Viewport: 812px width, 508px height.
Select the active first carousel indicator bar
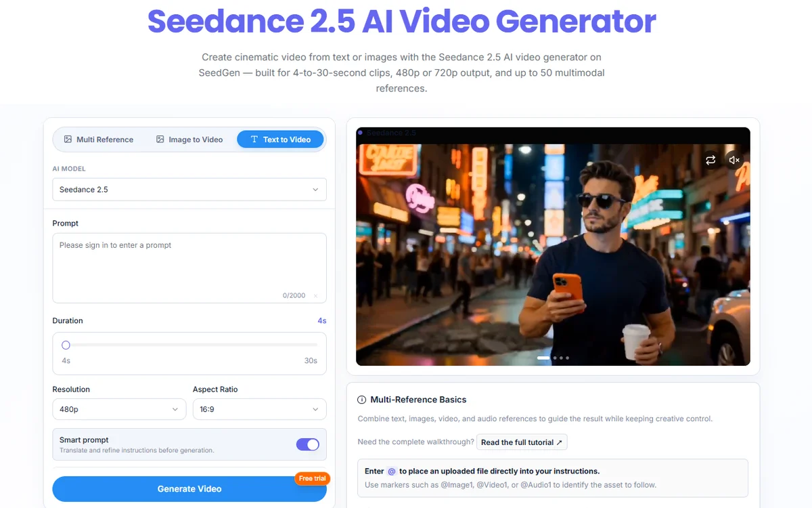pos(543,358)
